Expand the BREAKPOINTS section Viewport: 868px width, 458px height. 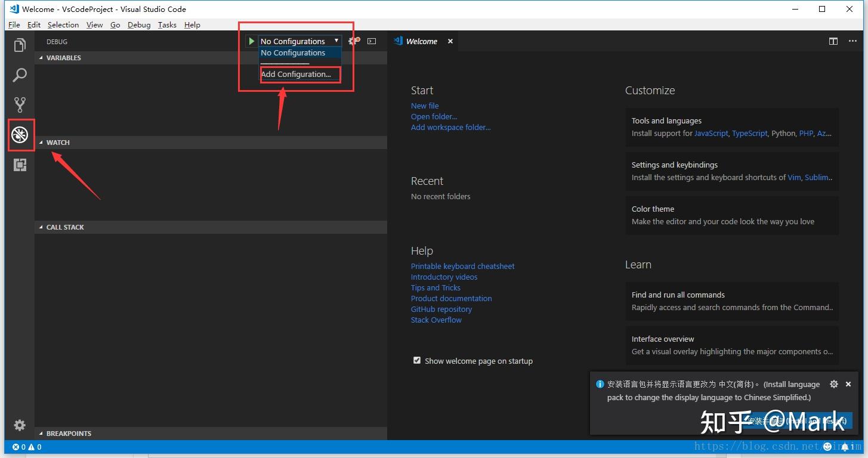click(69, 434)
